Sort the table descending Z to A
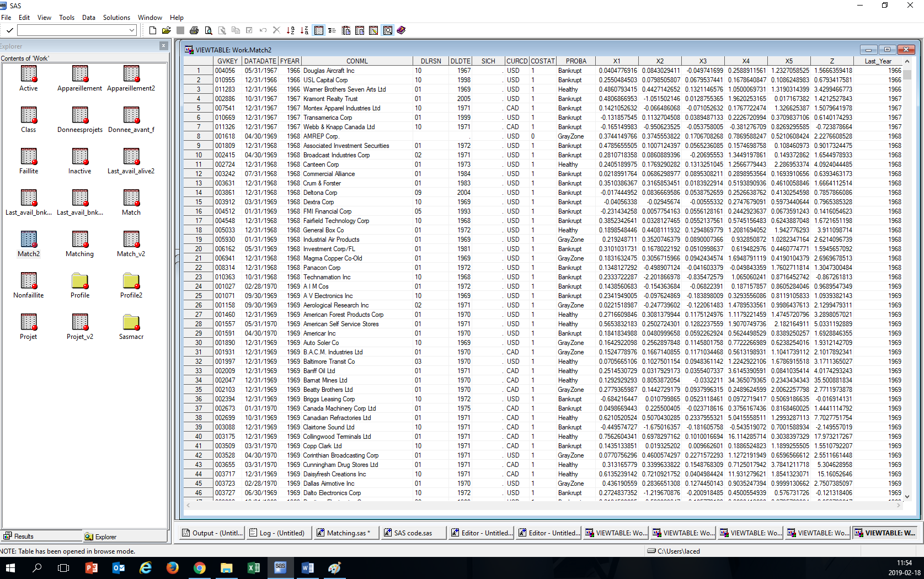This screenshot has height=579, width=924. 304,30
